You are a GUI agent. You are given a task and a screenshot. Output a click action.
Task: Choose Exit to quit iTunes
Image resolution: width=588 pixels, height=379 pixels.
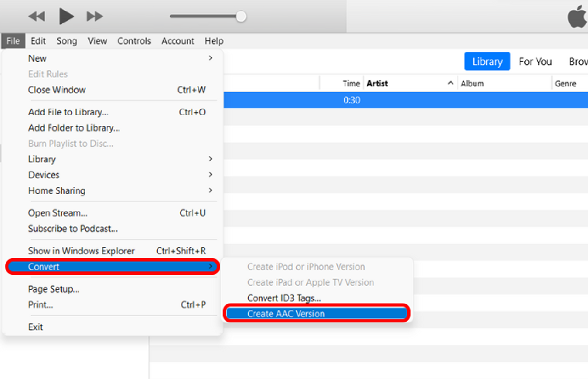pos(113,327)
